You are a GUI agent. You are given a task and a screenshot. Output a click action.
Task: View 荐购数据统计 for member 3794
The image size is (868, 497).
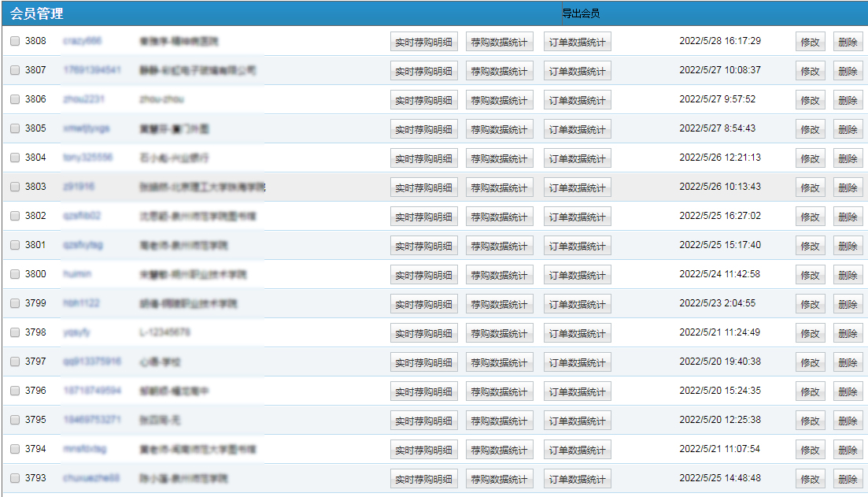pyautogui.click(x=499, y=450)
